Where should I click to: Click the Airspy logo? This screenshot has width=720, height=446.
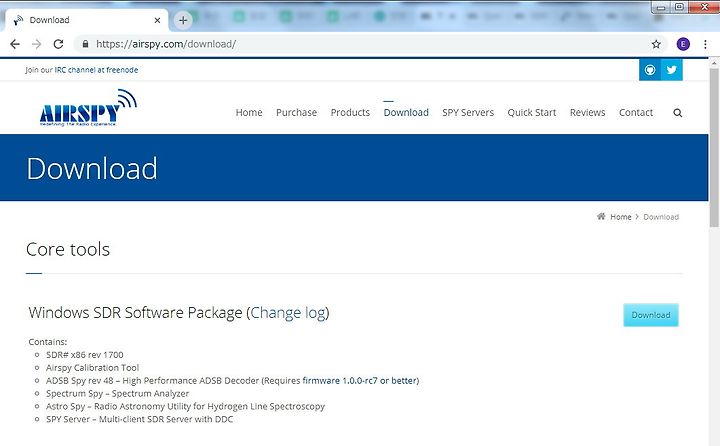click(88, 108)
